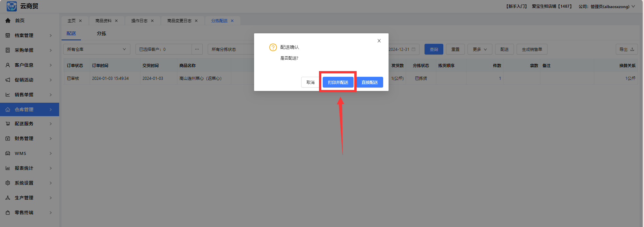Click 取消 in the confirmation dialog
The height and width of the screenshot is (227, 644).
310,82
